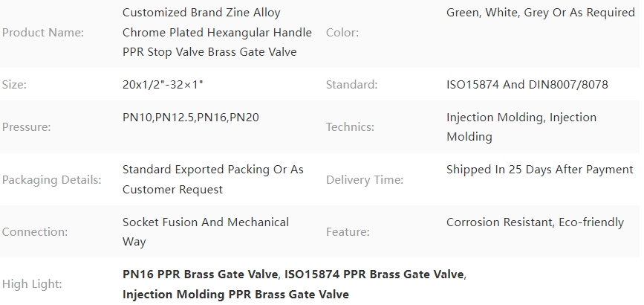Click the Technics label

[x=350, y=126]
